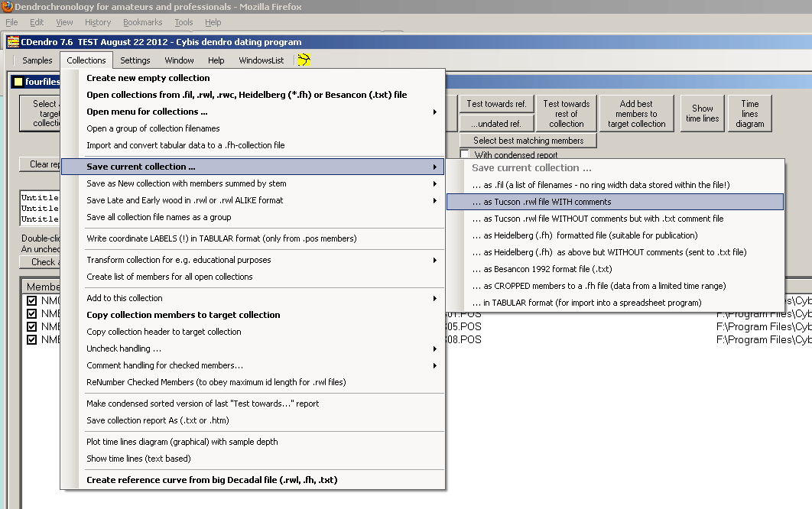Open the Settings menu in CDendro
This screenshot has width=812, height=509.
click(135, 60)
